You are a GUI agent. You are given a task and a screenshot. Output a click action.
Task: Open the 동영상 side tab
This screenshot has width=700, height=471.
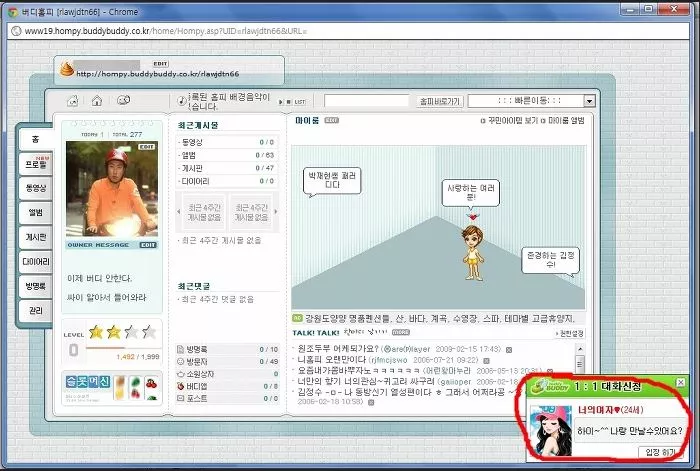[x=36, y=188]
